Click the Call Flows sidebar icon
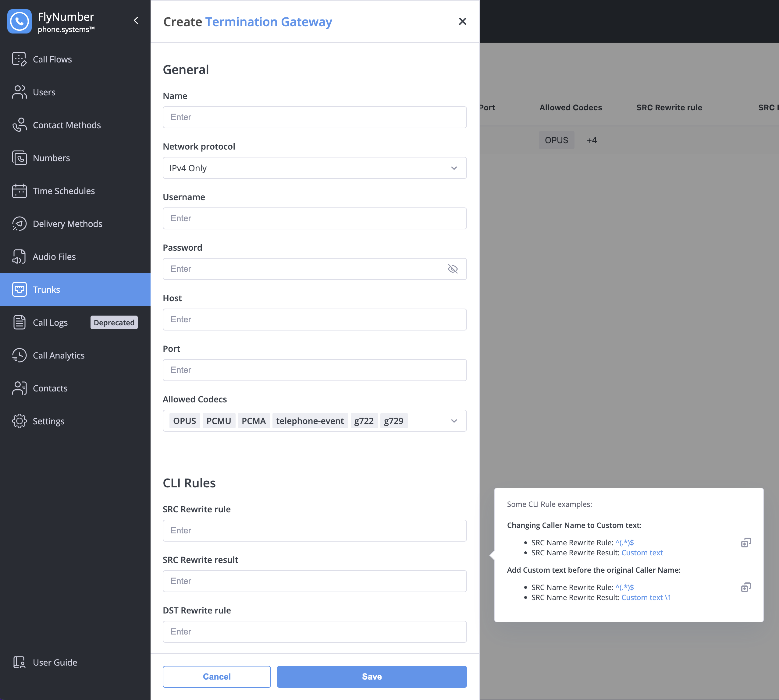Screen dimensions: 779x700 [19, 59]
